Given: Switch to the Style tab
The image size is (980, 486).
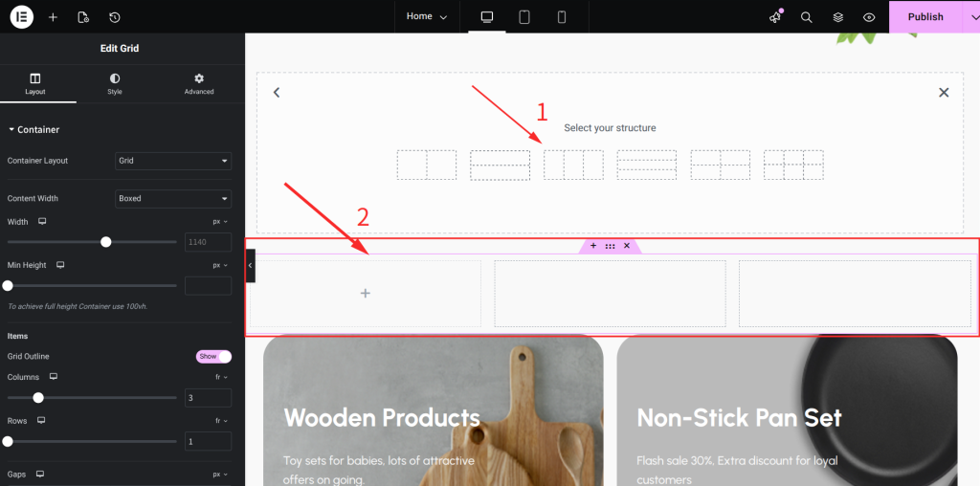Looking at the screenshot, I should tap(115, 83).
